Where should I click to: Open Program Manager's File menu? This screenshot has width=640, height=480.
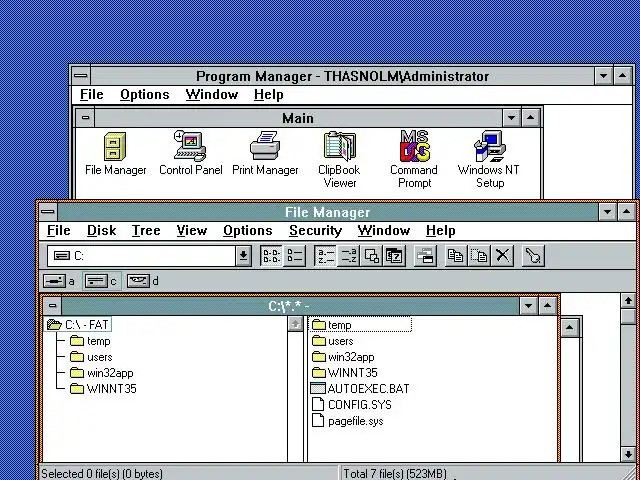pyautogui.click(x=91, y=95)
